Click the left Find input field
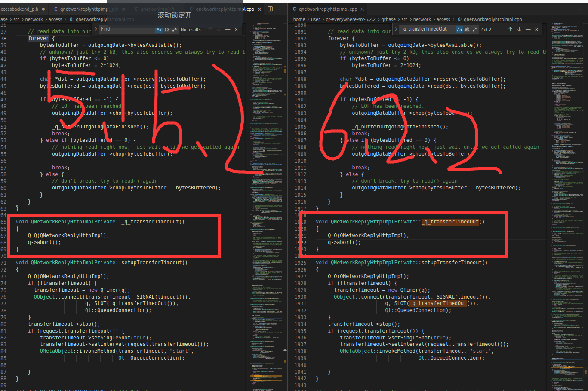This screenshot has width=588, height=391. pyautogui.click(x=127, y=29)
